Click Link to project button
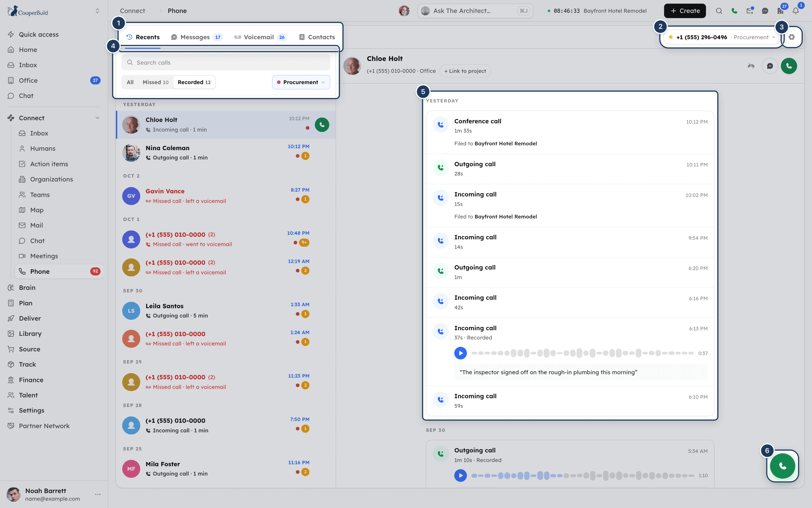812x508 pixels. pos(465,71)
